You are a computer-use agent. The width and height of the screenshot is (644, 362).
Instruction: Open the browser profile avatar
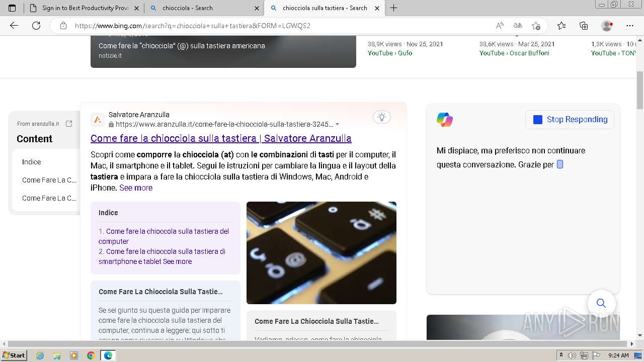point(607,26)
